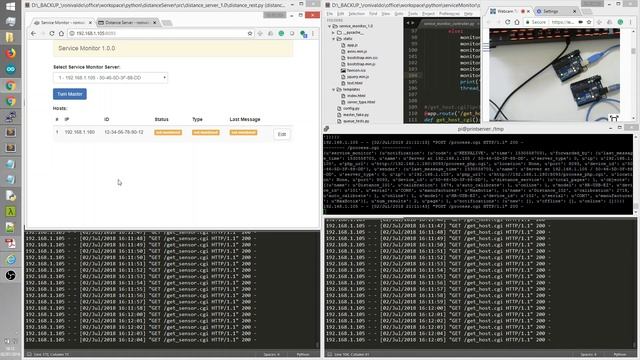Image resolution: width=640 pixels, height=360 pixels.
Task: Open Internet Explorer from the taskbar
Action: coord(11,260)
